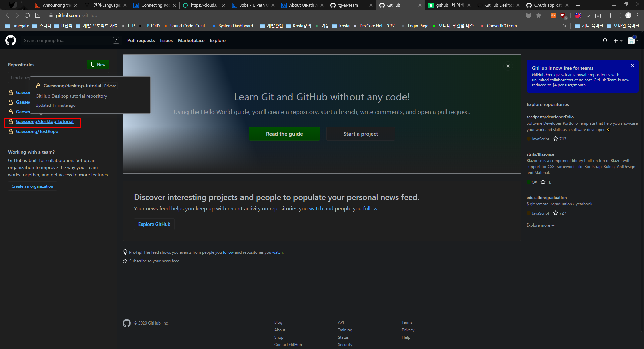Star the Blazorise repository (1k)
Screen dimensions: 644x349
point(543,182)
